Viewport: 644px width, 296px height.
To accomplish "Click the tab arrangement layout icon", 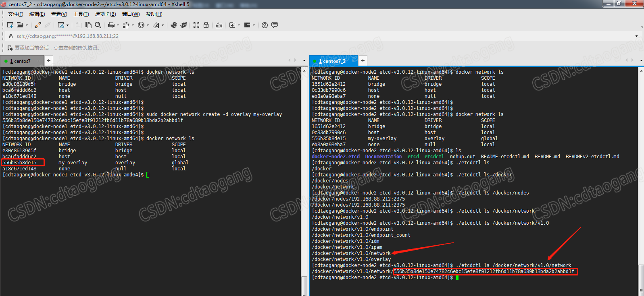I will click(247, 25).
